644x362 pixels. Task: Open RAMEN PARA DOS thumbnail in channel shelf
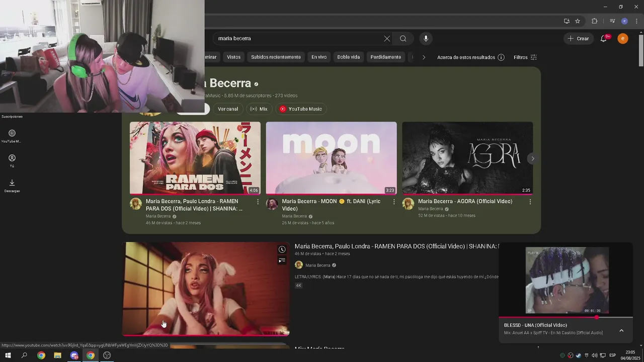point(195,158)
